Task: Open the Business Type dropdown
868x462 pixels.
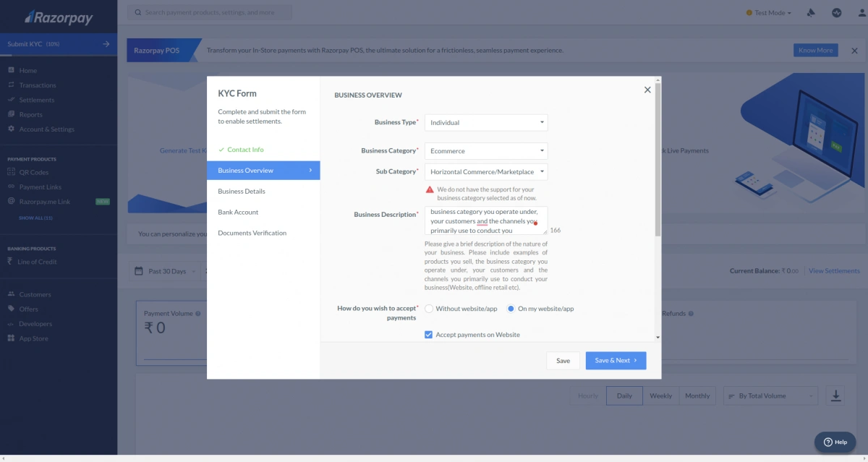Action: [x=485, y=122]
